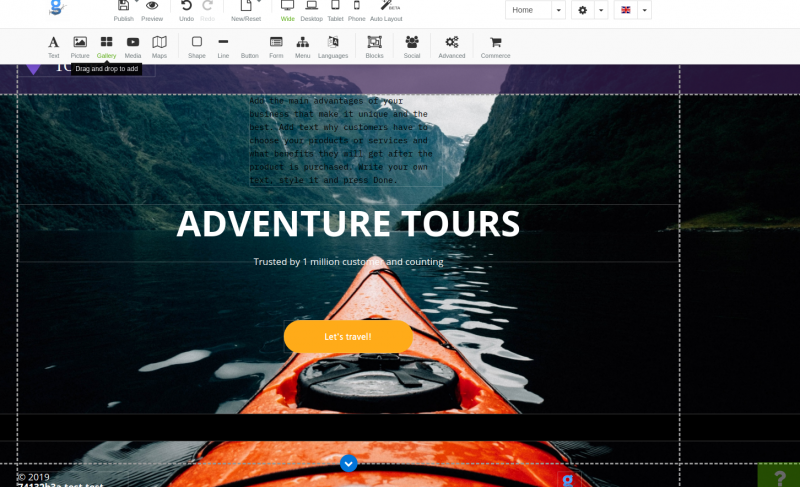Select the Text element tool
Screen dimensions: 800x487
click(54, 47)
